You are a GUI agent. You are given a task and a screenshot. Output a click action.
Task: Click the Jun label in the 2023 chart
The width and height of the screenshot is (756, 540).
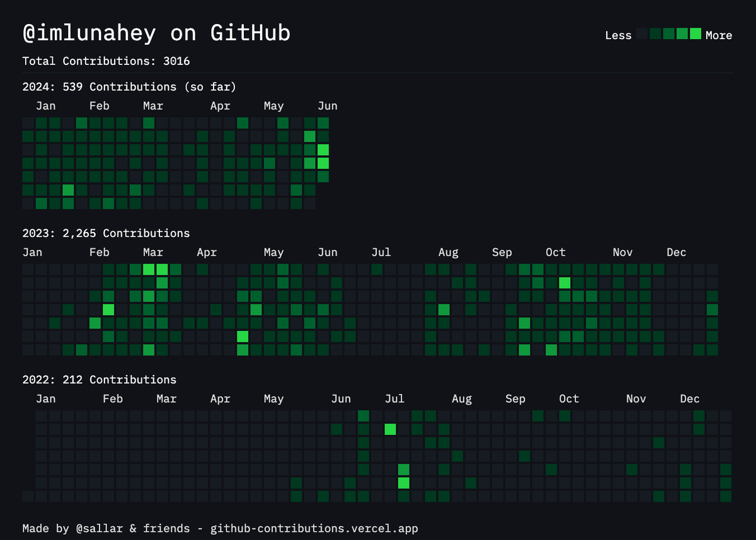click(328, 252)
